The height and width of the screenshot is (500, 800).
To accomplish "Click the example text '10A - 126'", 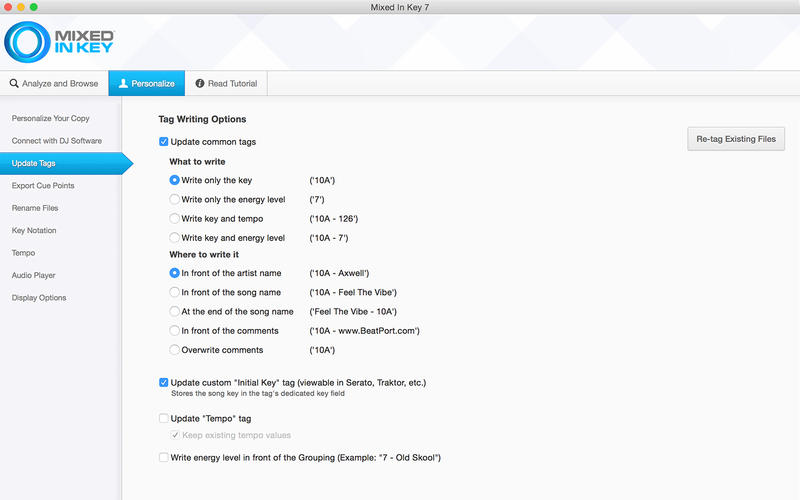I will [x=334, y=219].
